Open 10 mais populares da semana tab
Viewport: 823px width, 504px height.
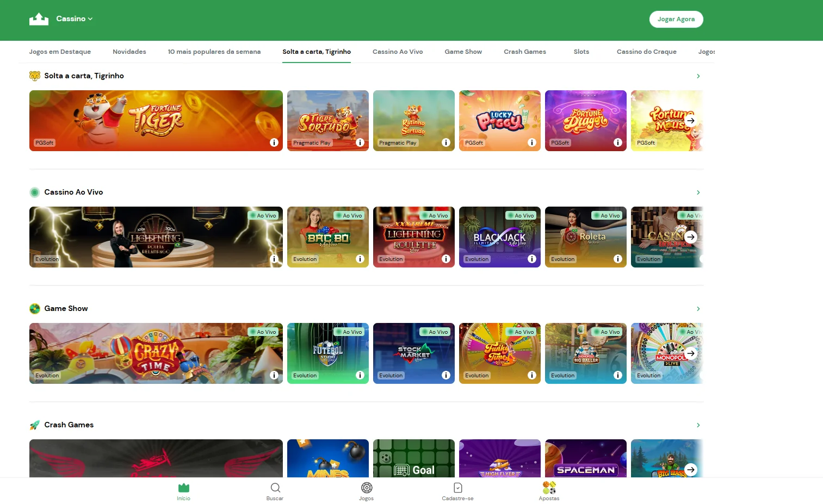(214, 52)
